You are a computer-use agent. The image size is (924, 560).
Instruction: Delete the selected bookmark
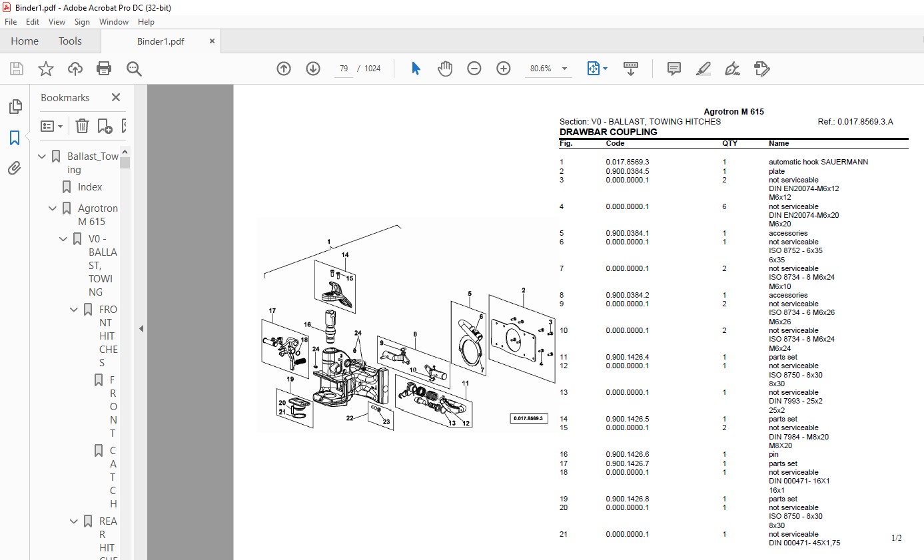[x=82, y=126]
